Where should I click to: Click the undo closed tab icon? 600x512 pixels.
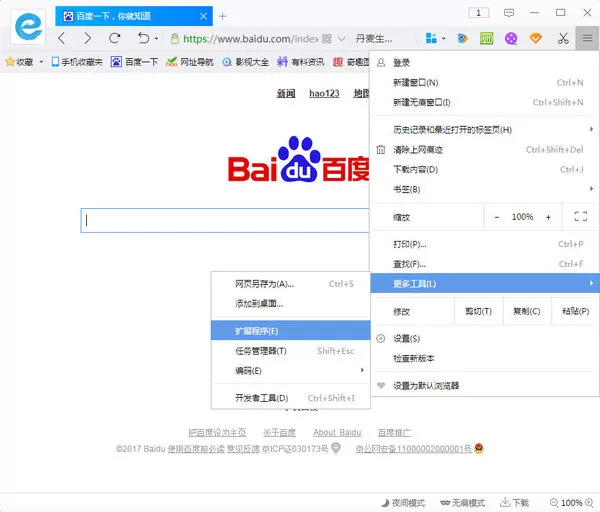pyautogui.click(x=143, y=38)
